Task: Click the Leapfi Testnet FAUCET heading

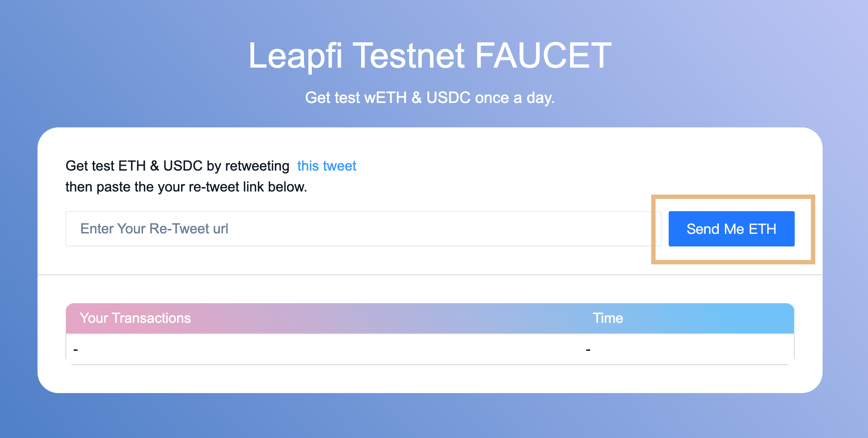Action: [430, 55]
